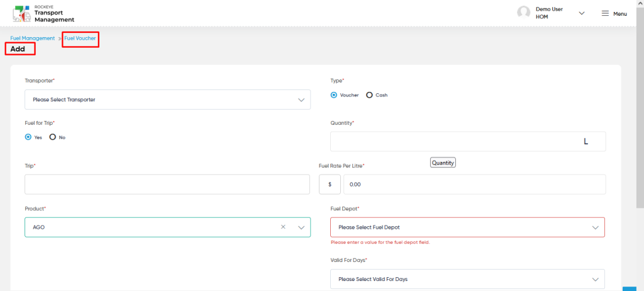
Task: Choose No for Fuel for Trip
Action: click(53, 137)
